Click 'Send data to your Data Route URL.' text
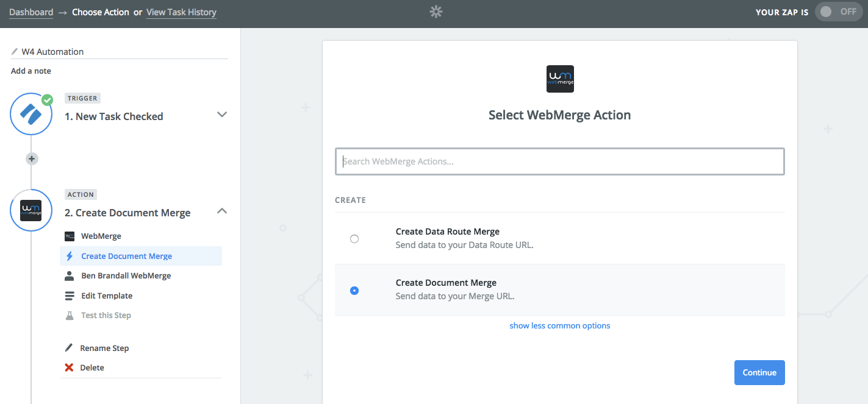Viewport: 868px width, 404px height. point(465,245)
